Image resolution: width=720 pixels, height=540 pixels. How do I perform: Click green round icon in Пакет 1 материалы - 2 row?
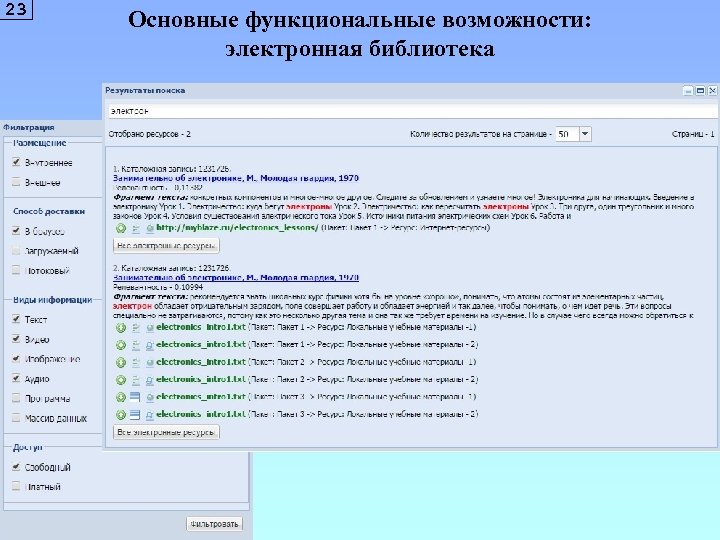point(120,345)
